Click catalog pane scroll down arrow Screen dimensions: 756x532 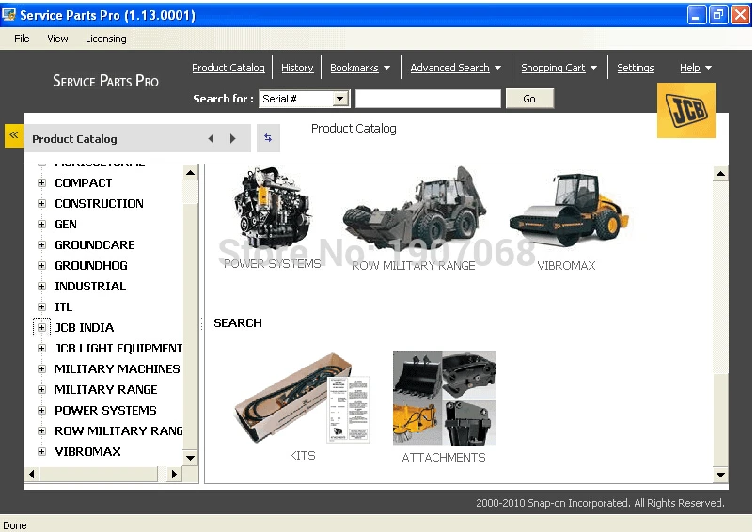[x=721, y=475]
